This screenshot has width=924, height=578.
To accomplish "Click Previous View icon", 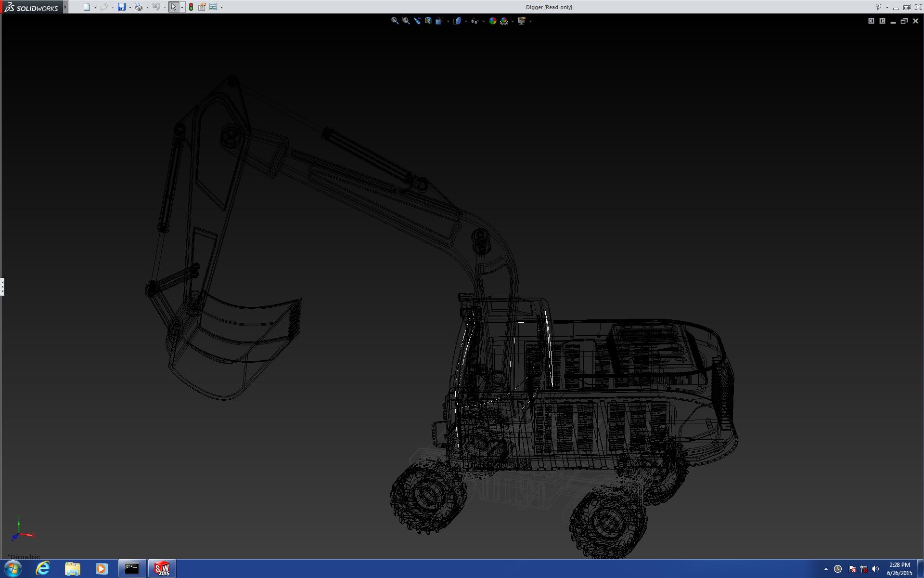I will coord(417,21).
